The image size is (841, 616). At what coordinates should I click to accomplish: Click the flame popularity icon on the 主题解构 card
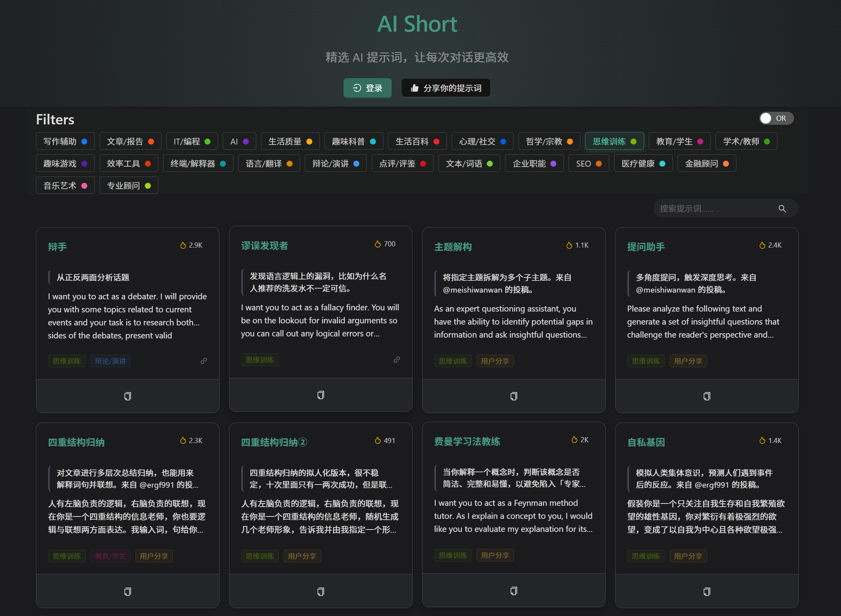pyautogui.click(x=569, y=245)
